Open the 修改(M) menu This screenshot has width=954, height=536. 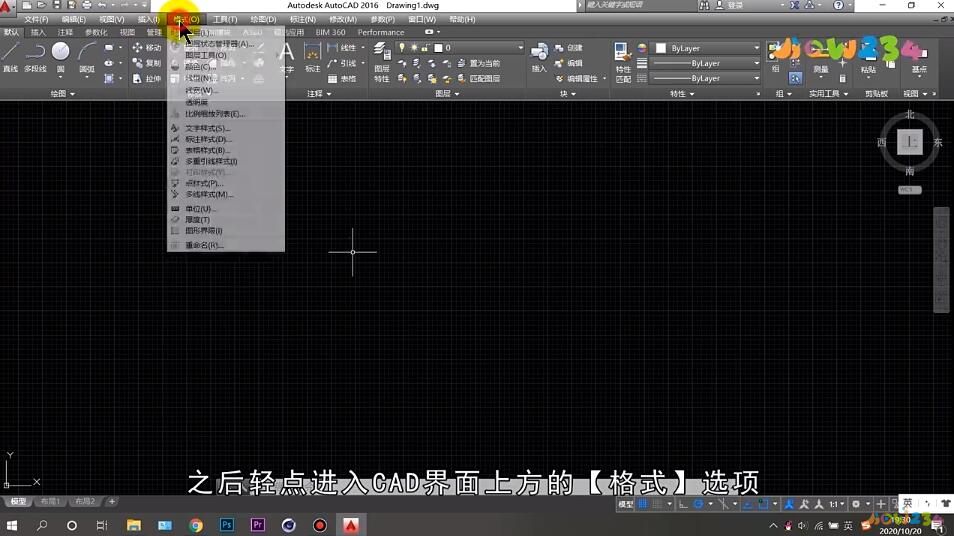tap(343, 19)
